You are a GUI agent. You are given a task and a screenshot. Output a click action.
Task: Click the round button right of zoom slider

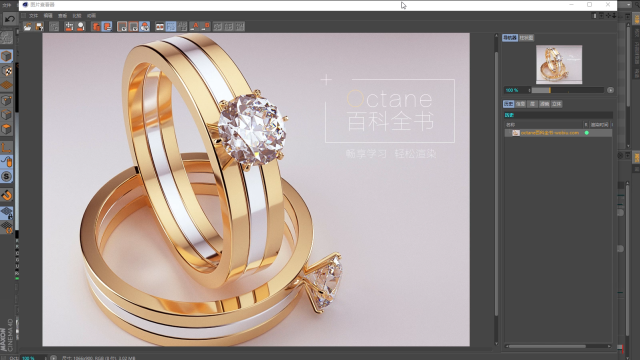pos(610,90)
